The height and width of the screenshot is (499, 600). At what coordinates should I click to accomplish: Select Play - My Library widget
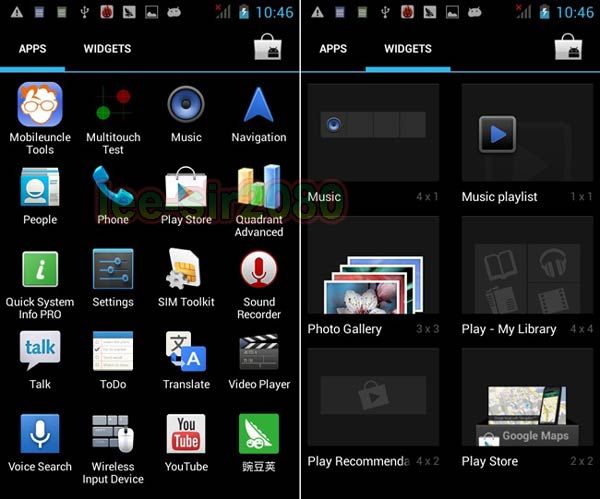(x=527, y=265)
